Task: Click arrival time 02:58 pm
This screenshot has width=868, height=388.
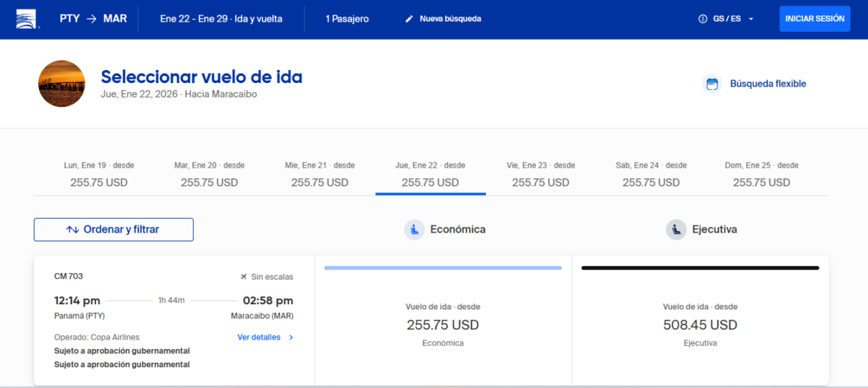Action: click(268, 301)
